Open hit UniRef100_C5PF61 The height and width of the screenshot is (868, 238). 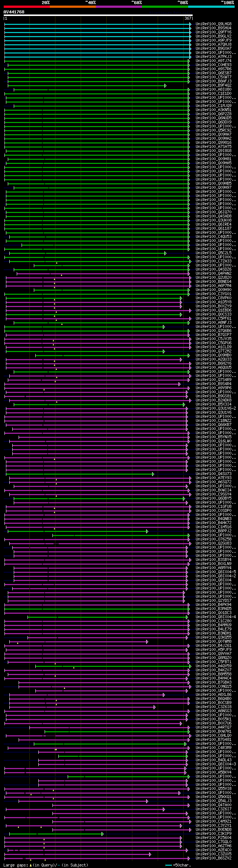coord(213,319)
